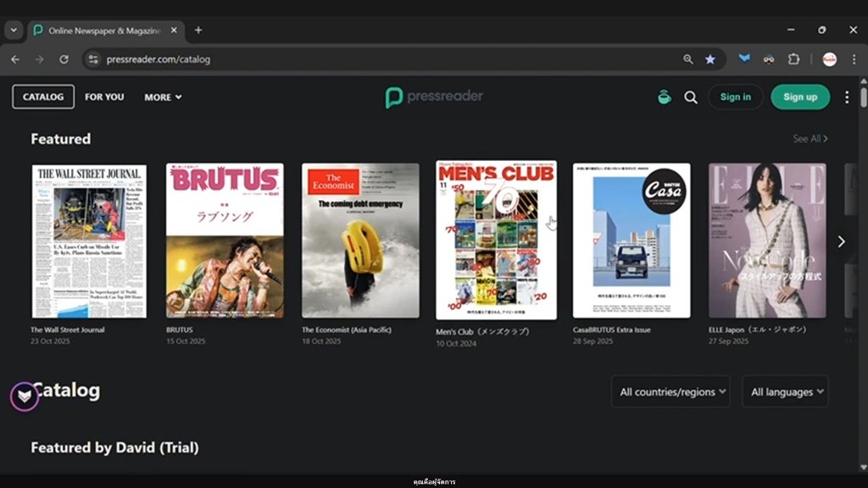
Task: Open The Economist cover thumbnail
Action: coord(360,241)
